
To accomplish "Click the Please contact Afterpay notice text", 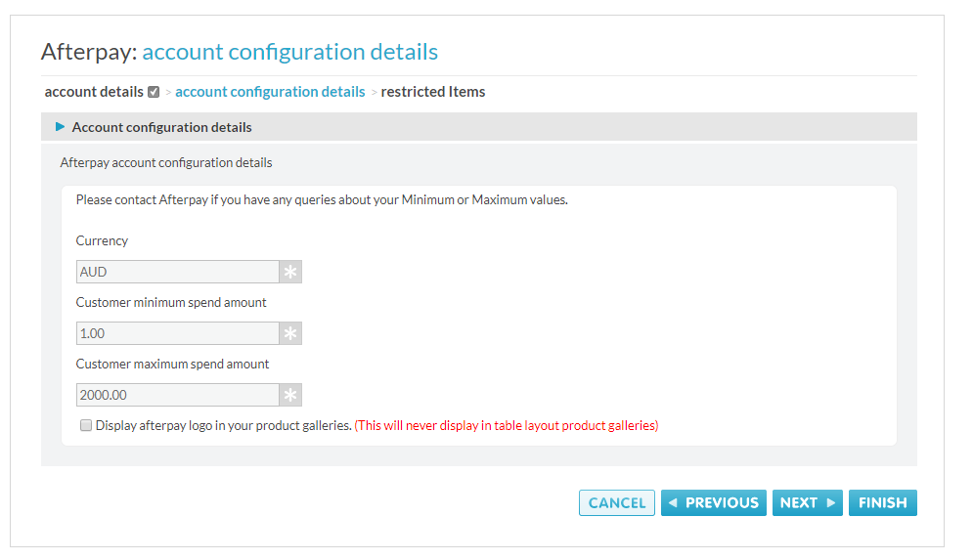I will (x=322, y=199).
